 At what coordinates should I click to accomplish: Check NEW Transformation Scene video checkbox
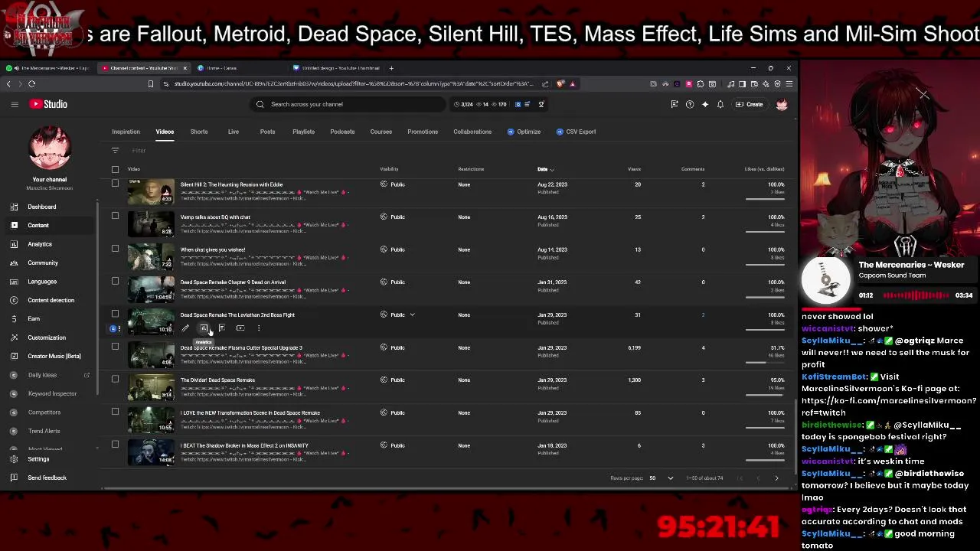115,412
